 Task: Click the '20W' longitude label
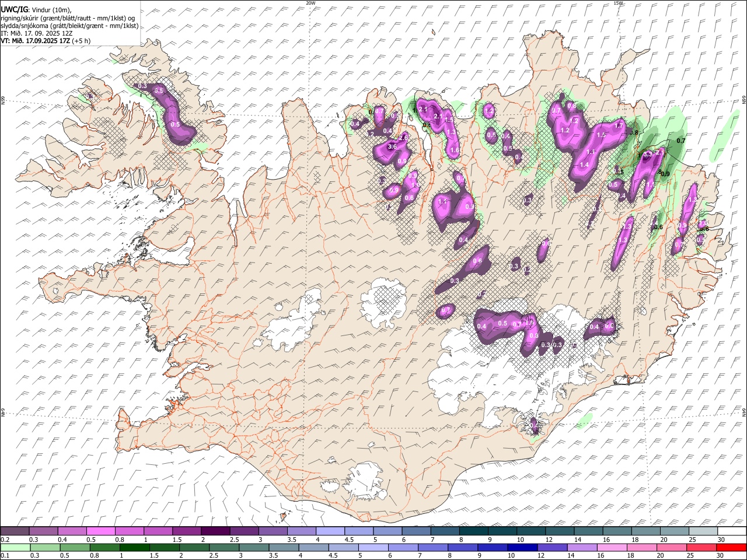tap(310, 3)
